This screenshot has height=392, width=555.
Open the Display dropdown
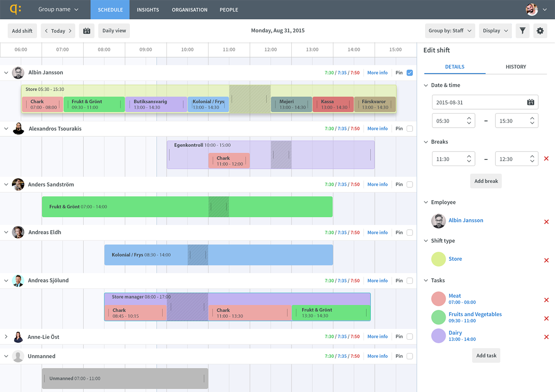(495, 31)
